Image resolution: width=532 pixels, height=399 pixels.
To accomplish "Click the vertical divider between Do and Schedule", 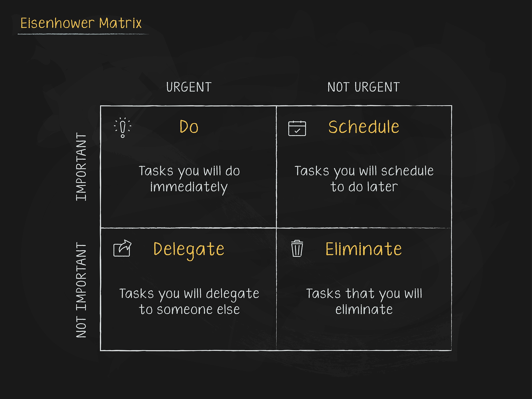I will 276,166.
